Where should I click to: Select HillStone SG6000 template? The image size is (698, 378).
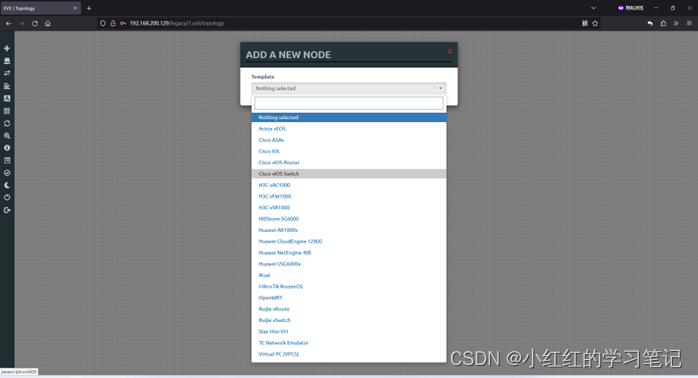pos(349,219)
